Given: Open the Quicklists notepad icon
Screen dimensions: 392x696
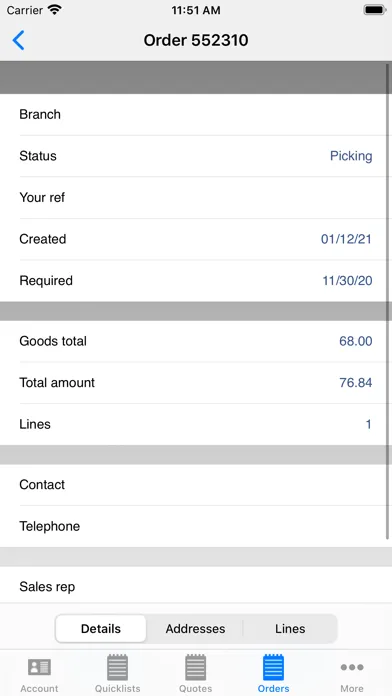Looking at the screenshot, I should pyautogui.click(x=118, y=667).
